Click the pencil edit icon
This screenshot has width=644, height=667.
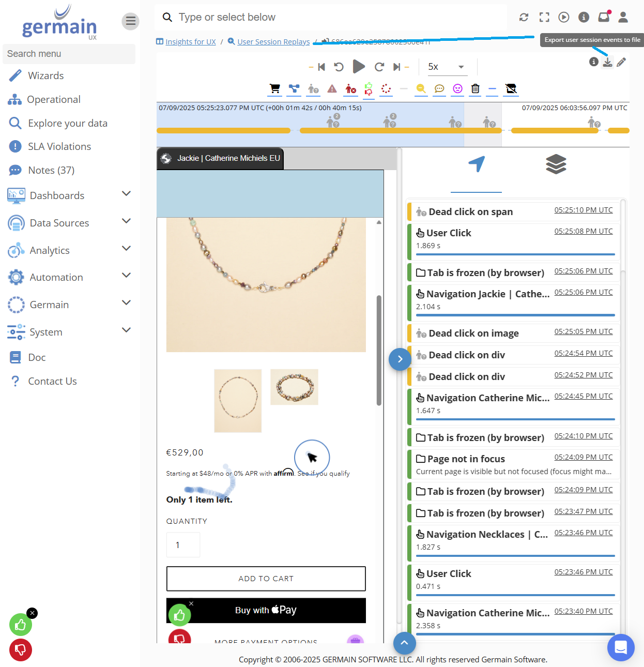click(x=621, y=62)
